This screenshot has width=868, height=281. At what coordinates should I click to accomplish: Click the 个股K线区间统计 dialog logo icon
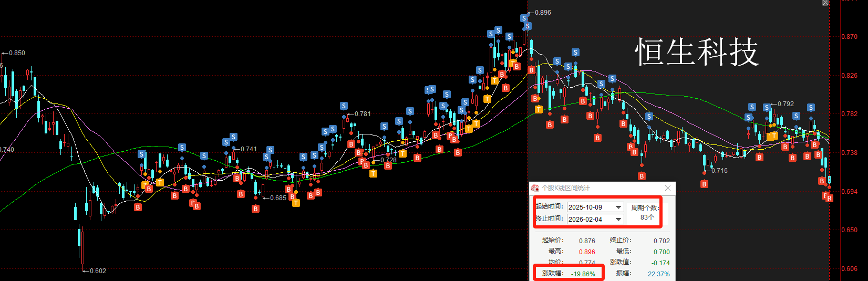pos(535,188)
